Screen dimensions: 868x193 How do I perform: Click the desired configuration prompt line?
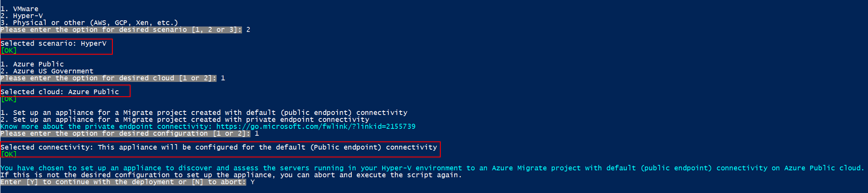[125, 134]
